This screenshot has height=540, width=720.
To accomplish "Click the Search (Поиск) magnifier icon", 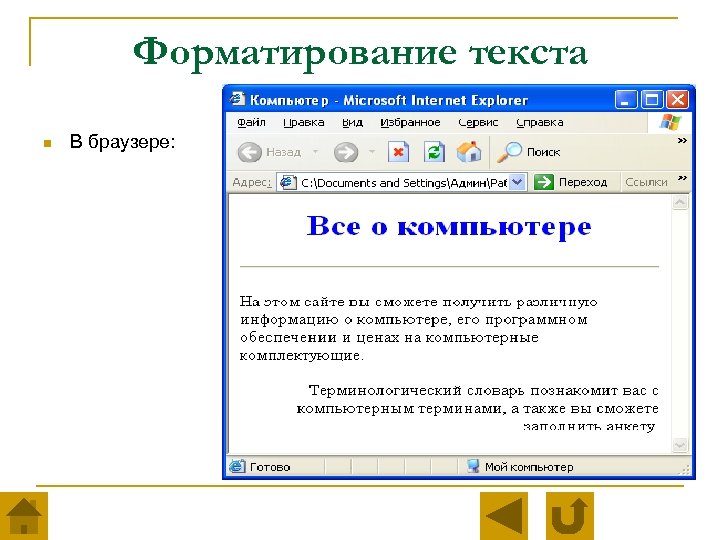I will [x=510, y=152].
